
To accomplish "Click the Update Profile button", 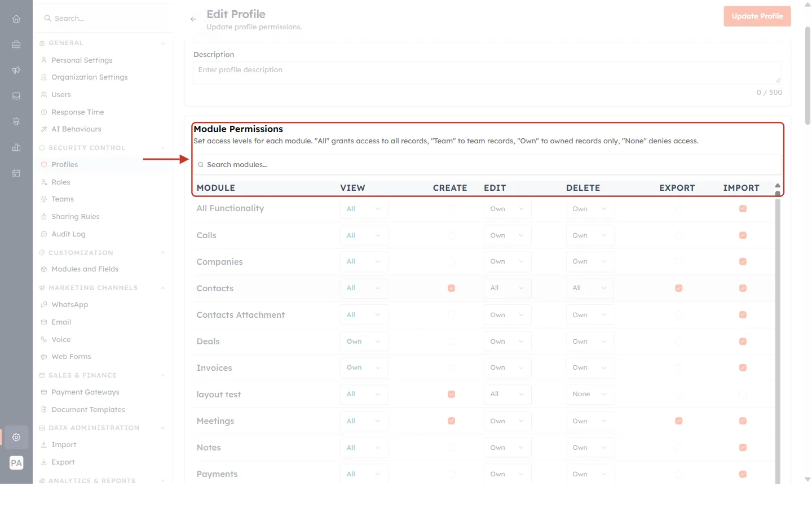I will click(757, 16).
